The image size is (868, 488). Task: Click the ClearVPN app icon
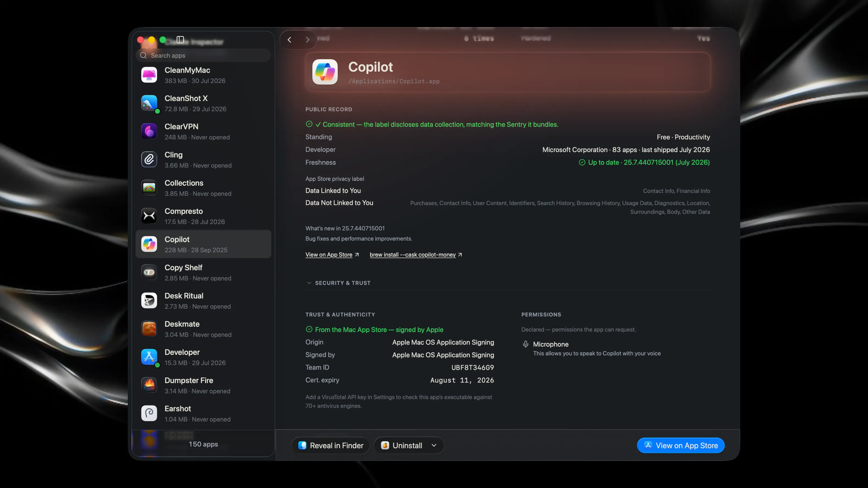pyautogui.click(x=149, y=131)
